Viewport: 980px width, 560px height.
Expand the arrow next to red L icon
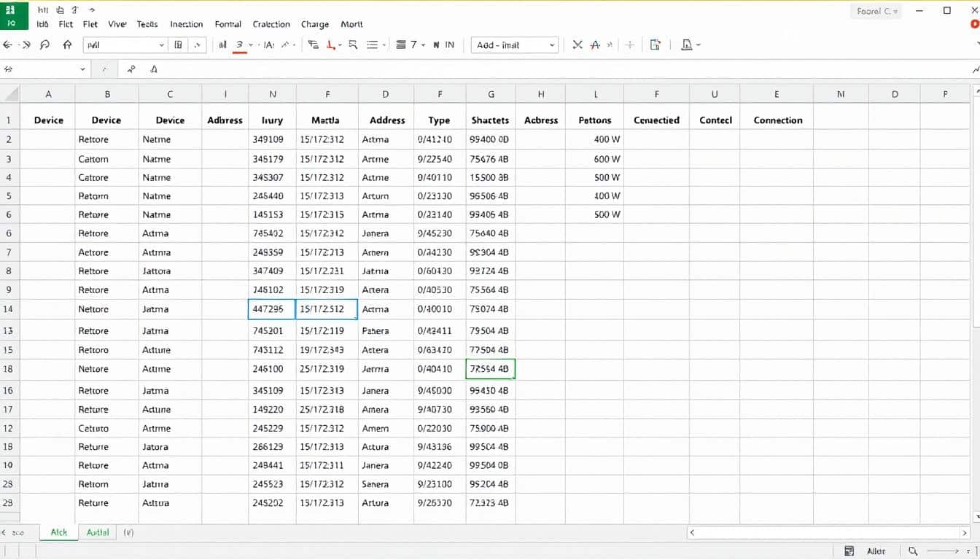[340, 45]
